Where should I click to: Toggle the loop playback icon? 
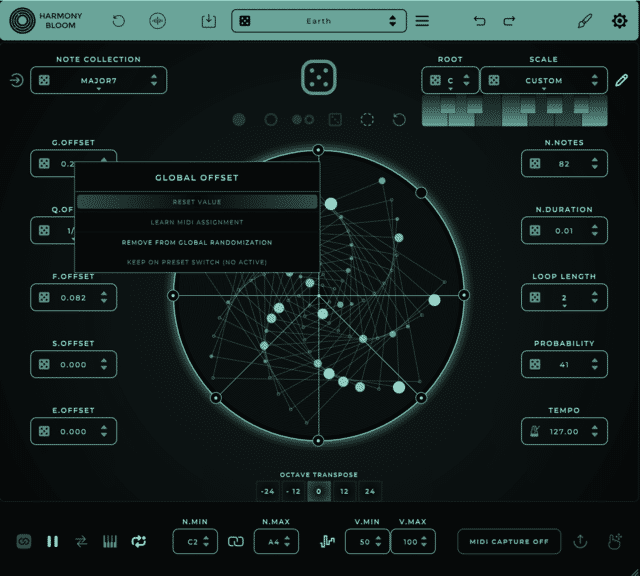pyautogui.click(x=139, y=542)
